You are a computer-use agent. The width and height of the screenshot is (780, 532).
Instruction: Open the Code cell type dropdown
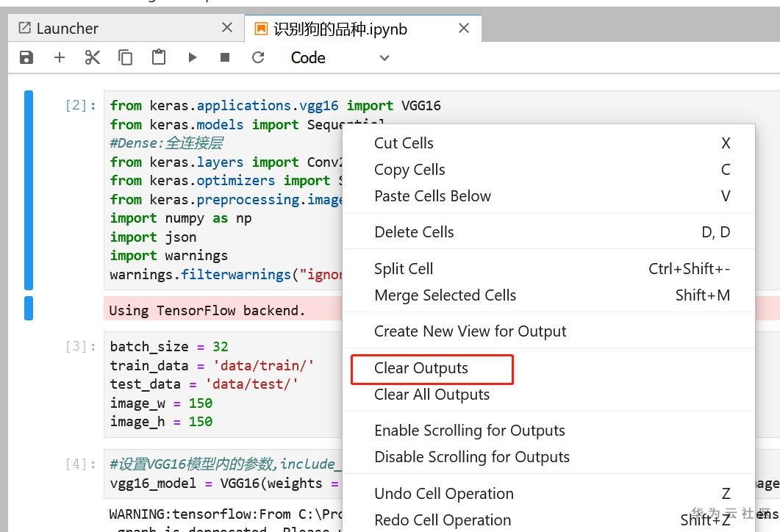[340, 57]
